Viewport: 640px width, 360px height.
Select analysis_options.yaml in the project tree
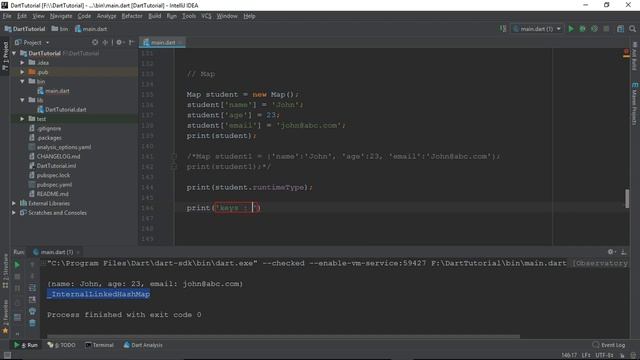coord(60,147)
